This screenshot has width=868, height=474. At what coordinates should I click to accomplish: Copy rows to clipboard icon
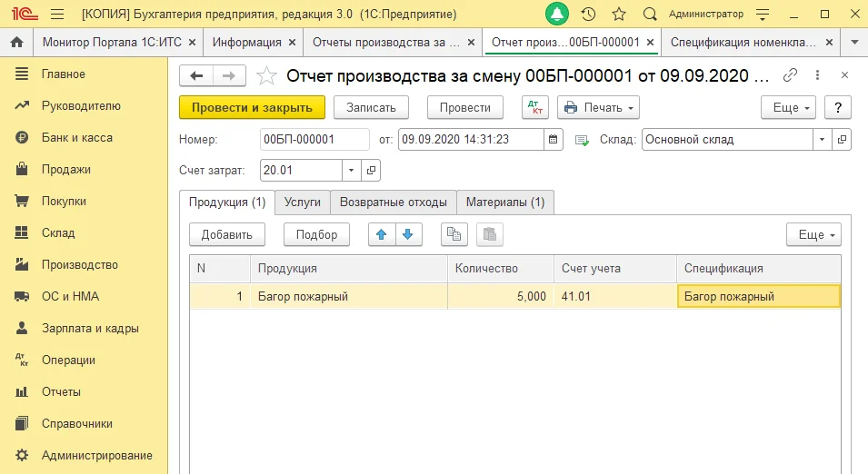[x=454, y=234]
